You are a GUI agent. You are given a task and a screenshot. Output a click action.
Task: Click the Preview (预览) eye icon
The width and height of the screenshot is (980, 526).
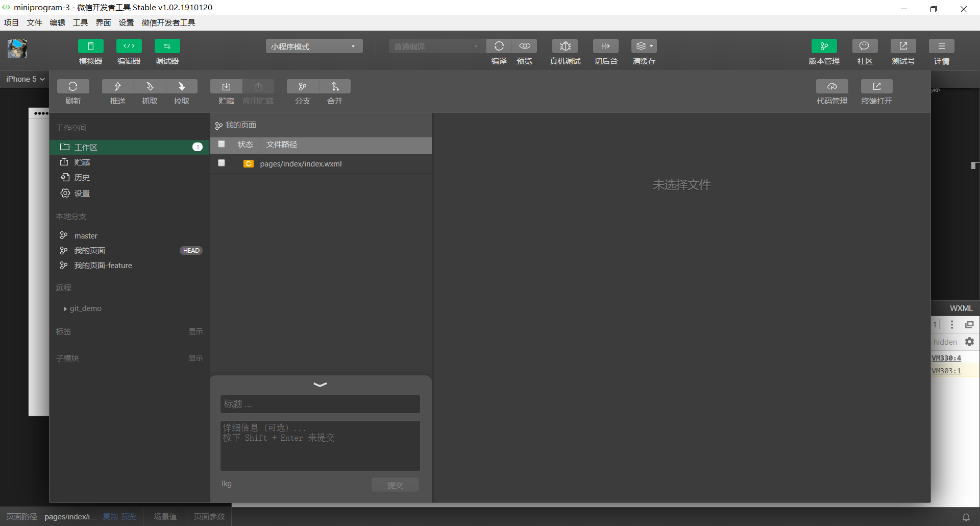tap(525, 46)
